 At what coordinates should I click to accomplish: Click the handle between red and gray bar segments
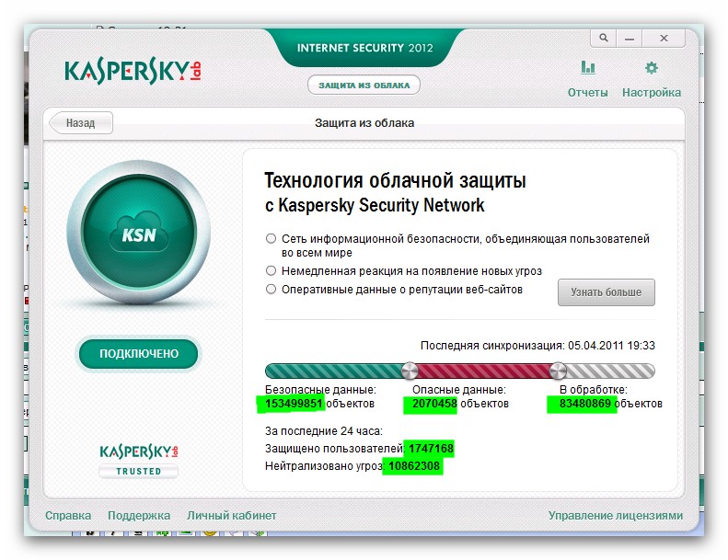pyautogui.click(x=558, y=371)
